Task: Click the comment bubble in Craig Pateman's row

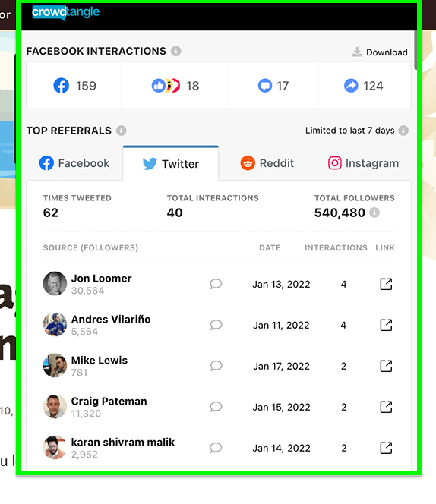Action: point(216,407)
